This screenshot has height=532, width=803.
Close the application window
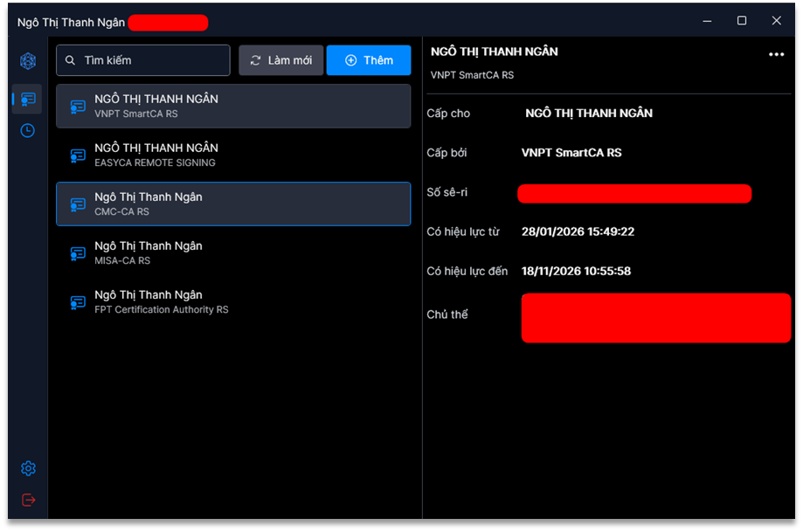777,20
